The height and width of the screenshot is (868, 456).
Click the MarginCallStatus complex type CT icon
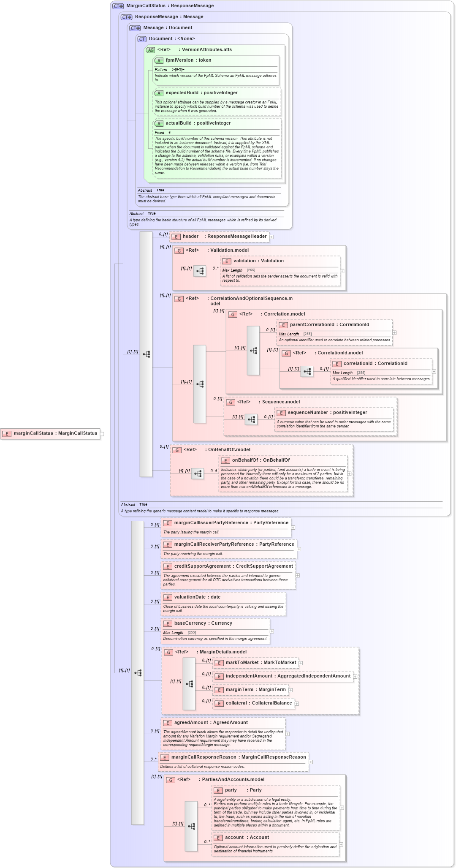(118, 6)
